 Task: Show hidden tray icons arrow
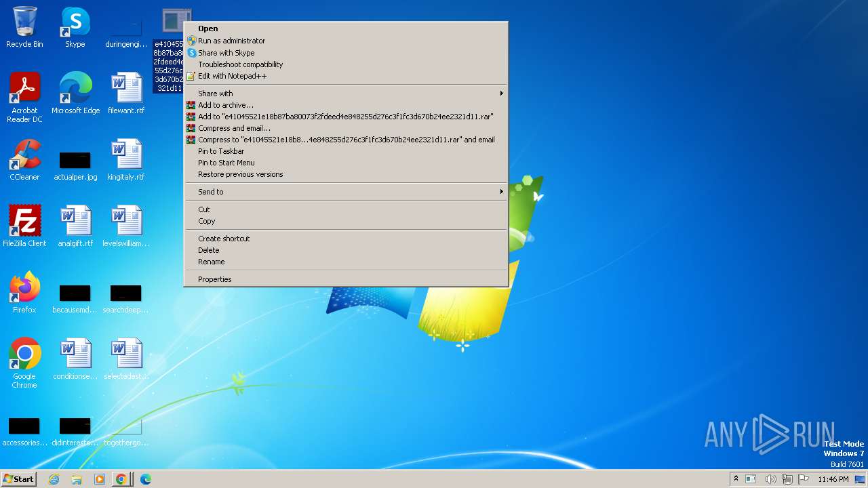(x=736, y=479)
